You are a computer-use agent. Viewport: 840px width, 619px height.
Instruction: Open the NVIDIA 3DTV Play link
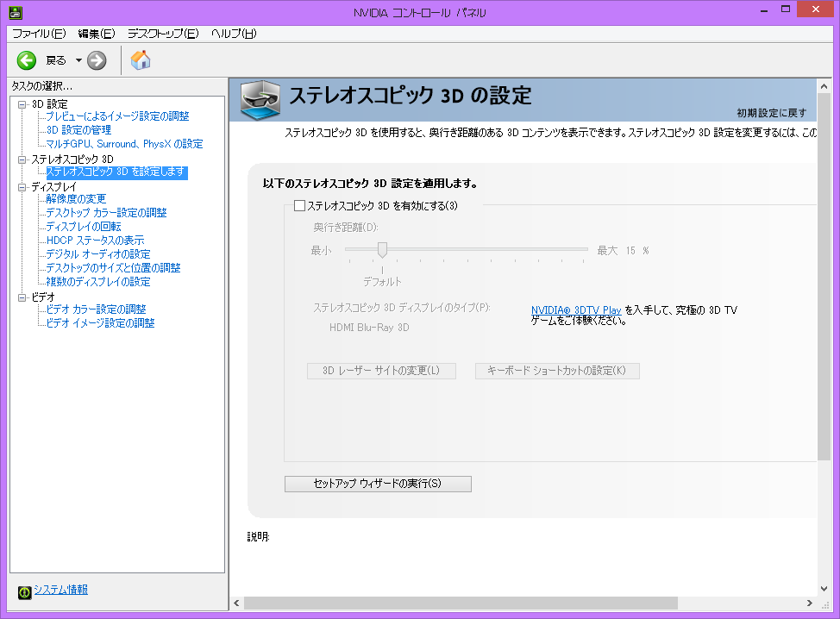576,310
